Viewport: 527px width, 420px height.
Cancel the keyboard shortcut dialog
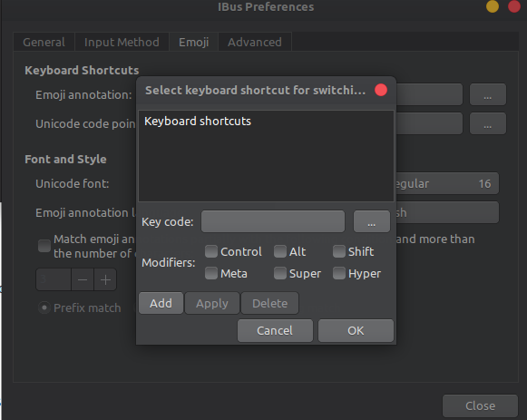(x=275, y=330)
